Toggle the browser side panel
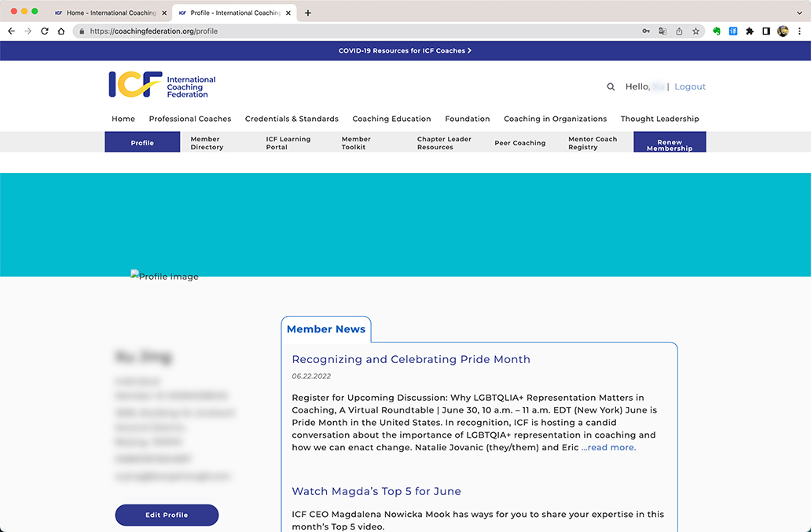This screenshot has height=532, width=811. coord(766,31)
